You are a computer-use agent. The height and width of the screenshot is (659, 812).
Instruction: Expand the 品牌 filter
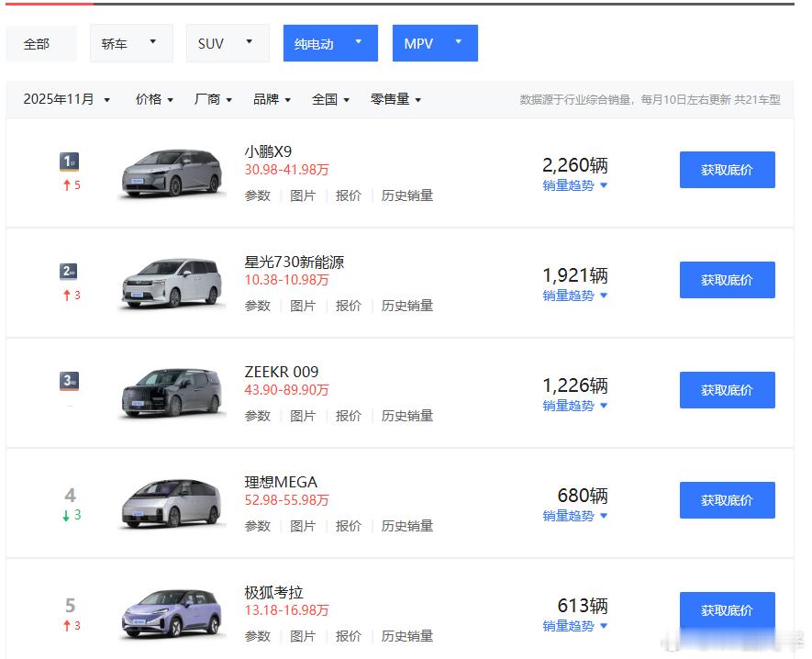click(x=272, y=99)
